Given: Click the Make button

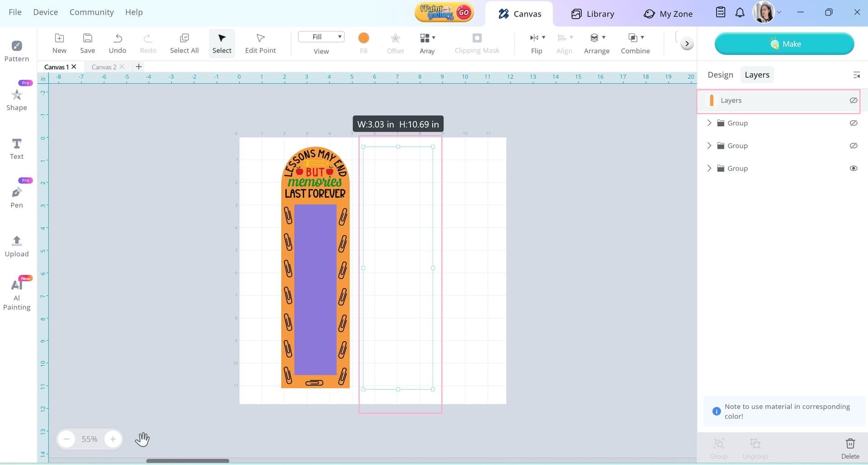Looking at the screenshot, I should click(x=784, y=44).
